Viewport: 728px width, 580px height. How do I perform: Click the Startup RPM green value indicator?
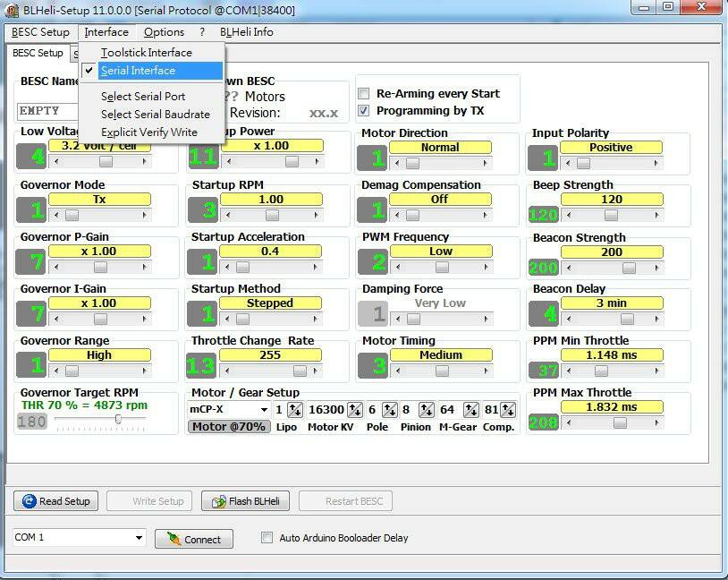pyautogui.click(x=203, y=209)
